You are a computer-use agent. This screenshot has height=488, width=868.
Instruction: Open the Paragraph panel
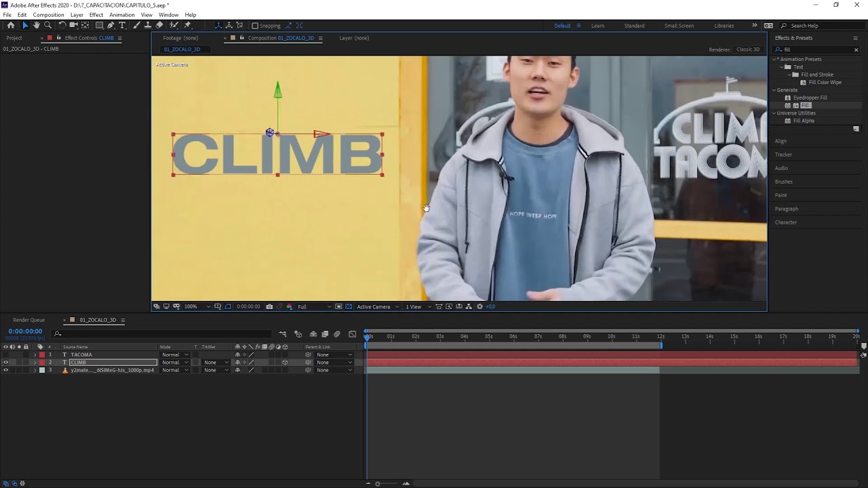(x=787, y=209)
